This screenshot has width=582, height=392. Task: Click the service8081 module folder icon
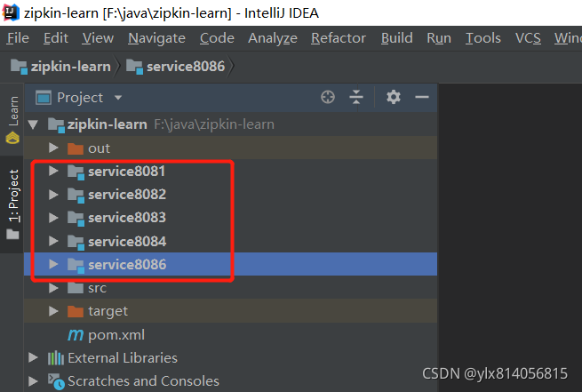tap(76, 172)
